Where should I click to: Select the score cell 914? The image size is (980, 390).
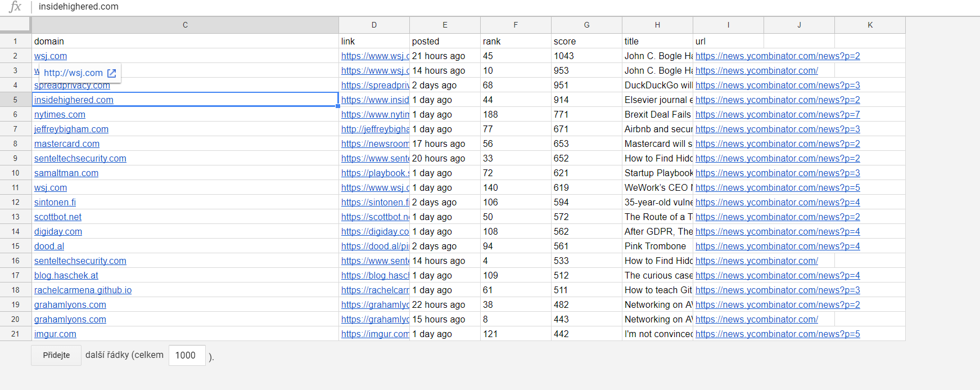[x=586, y=100]
